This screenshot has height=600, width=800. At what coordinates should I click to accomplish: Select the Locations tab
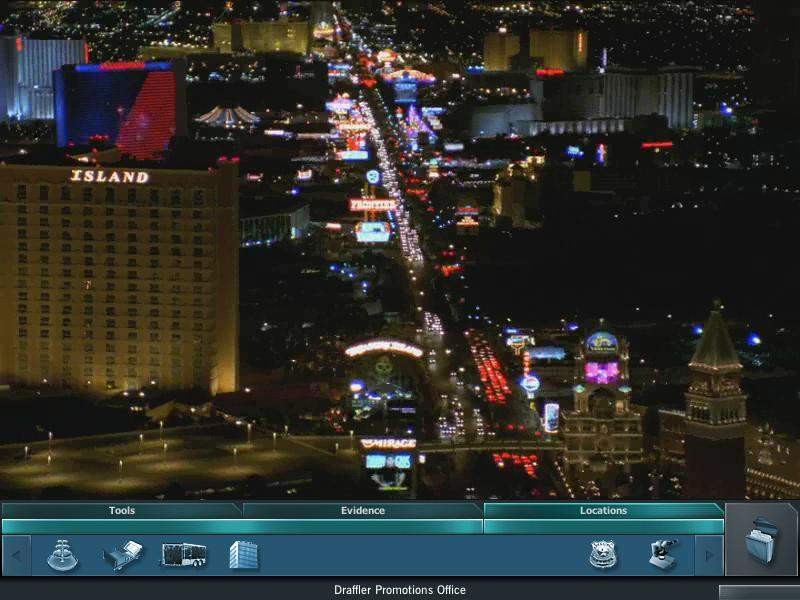pos(603,511)
